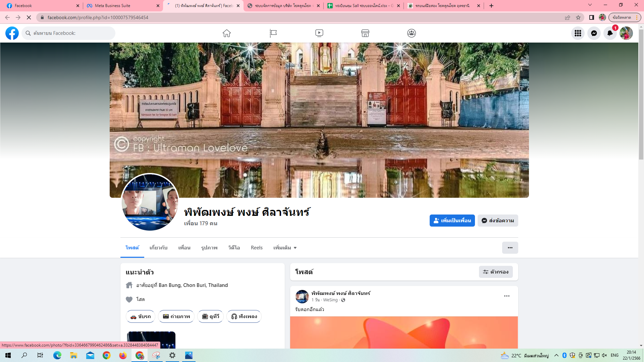This screenshot has width=644, height=362.
Task: Open the ตัวกรอง posts filter
Action: click(496, 272)
